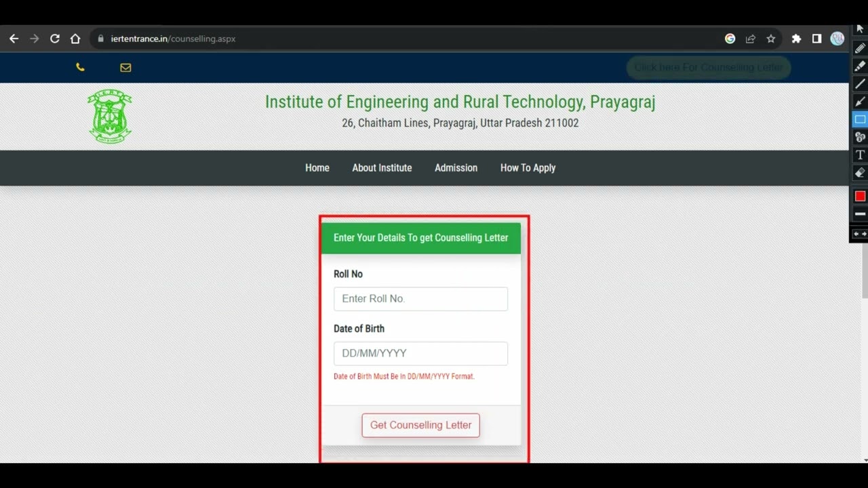
Task: Focus the DD/MM/YYYY date of birth field
Action: 420,354
